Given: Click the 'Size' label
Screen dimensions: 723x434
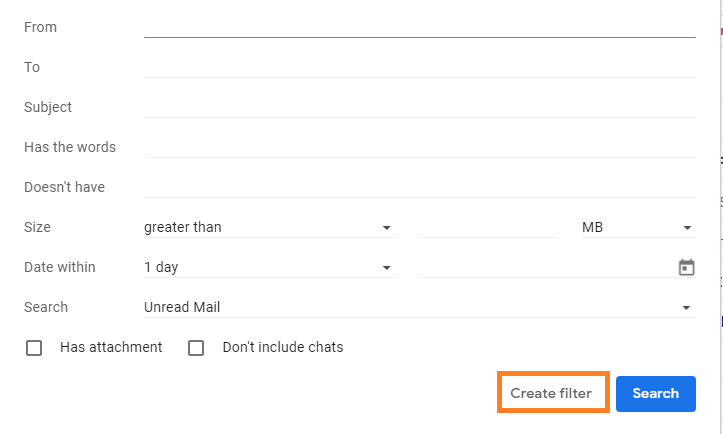Looking at the screenshot, I should point(37,227).
